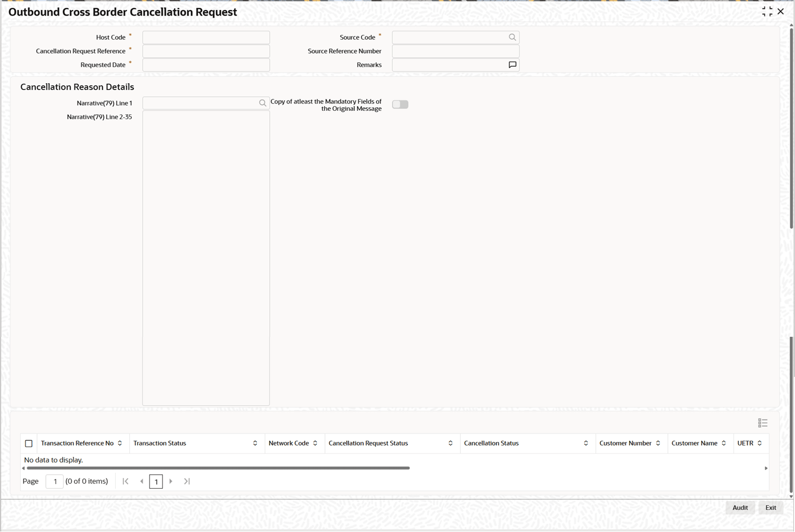Sort by Transaction Reference No column
The image size is (795, 532).
tap(120, 444)
